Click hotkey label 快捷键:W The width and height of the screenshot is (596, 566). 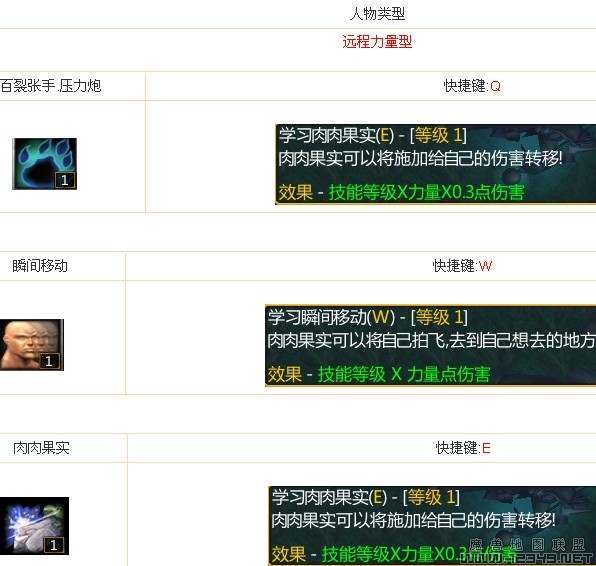[462, 266]
